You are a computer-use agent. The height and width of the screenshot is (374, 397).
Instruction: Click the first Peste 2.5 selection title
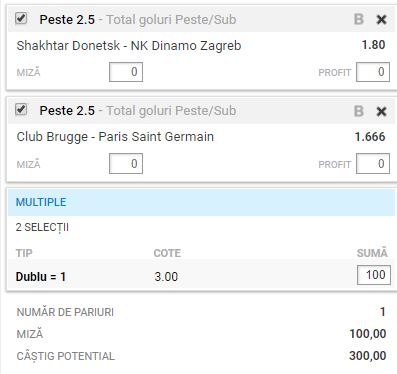click(x=67, y=20)
